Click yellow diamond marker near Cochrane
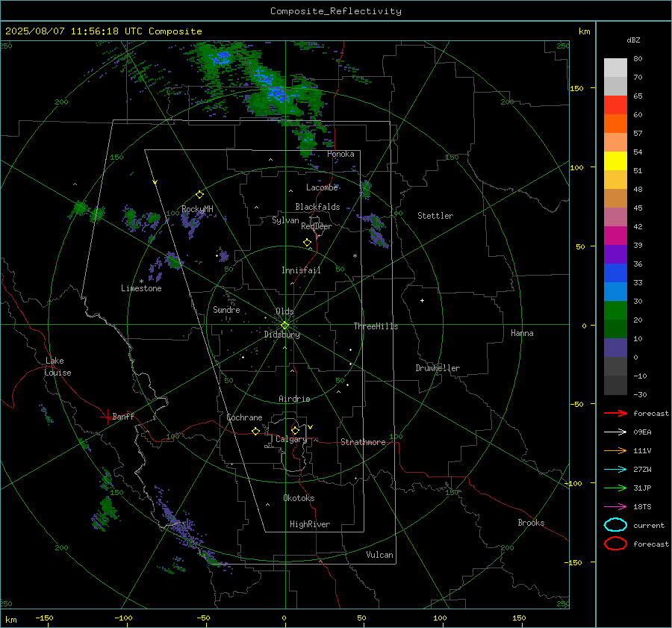672x628 pixels. click(x=255, y=432)
